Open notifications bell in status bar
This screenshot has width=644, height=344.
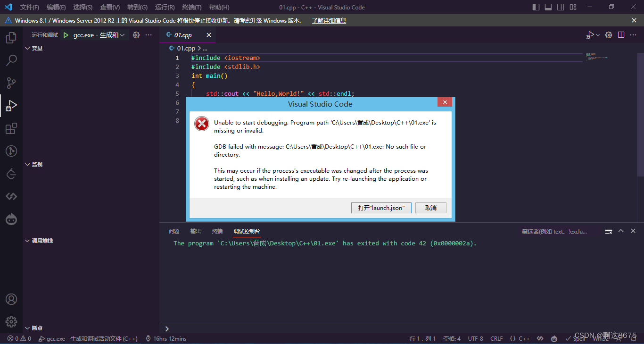pyautogui.click(x=633, y=338)
